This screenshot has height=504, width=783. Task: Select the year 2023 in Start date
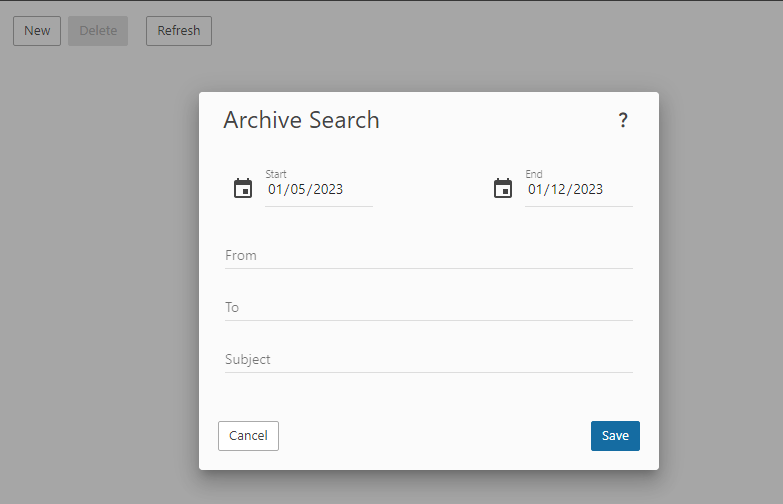click(328, 189)
